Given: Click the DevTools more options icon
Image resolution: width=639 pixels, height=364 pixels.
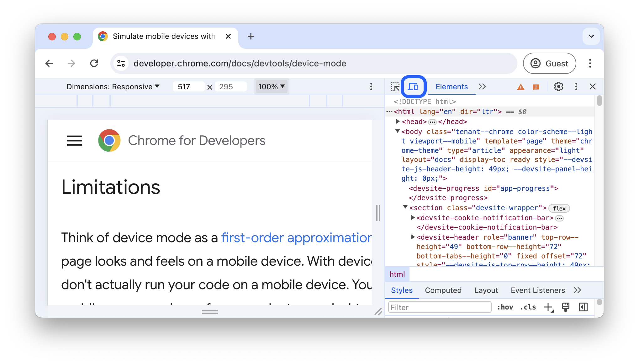Looking at the screenshot, I should [x=576, y=86].
